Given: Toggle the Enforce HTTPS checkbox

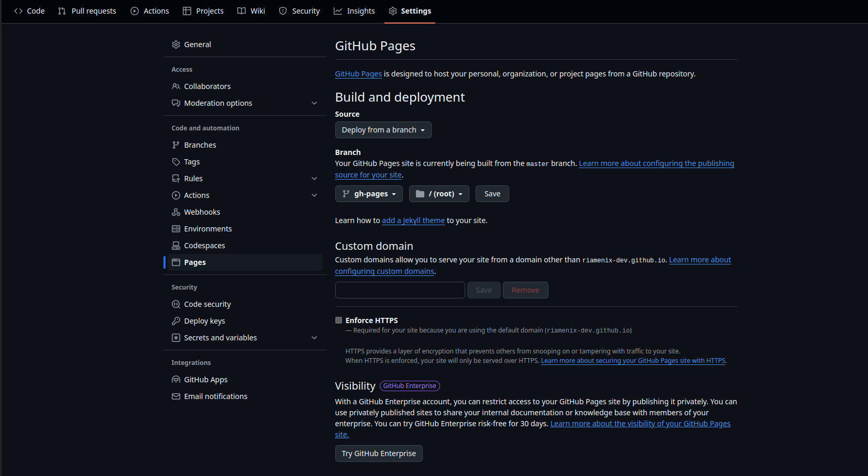Looking at the screenshot, I should 339,320.
